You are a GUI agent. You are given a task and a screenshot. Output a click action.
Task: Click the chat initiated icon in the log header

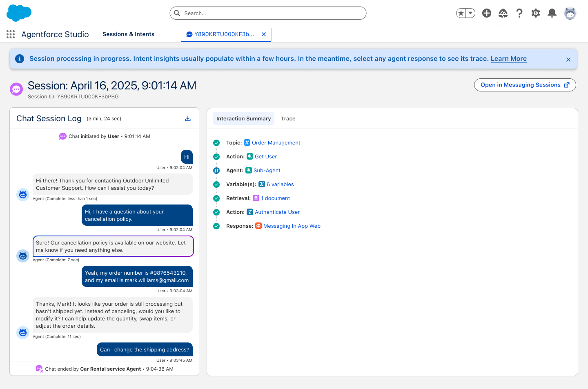(63, 136)
